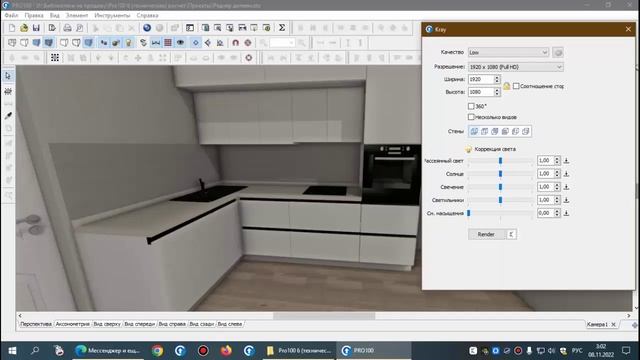This screenshot has height=360, width=640.
Task: Toggle the eye visibility toolbar icon
Action: [x=180, y=43]
